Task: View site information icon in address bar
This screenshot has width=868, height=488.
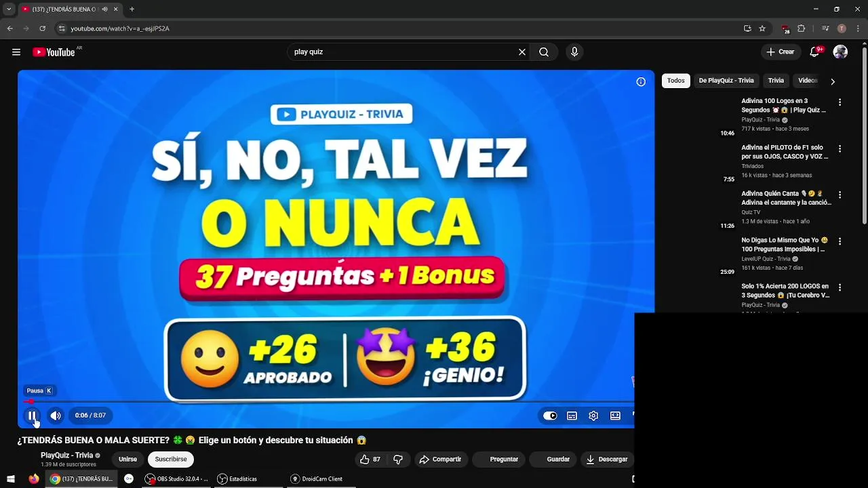Action: pos(62,28)
